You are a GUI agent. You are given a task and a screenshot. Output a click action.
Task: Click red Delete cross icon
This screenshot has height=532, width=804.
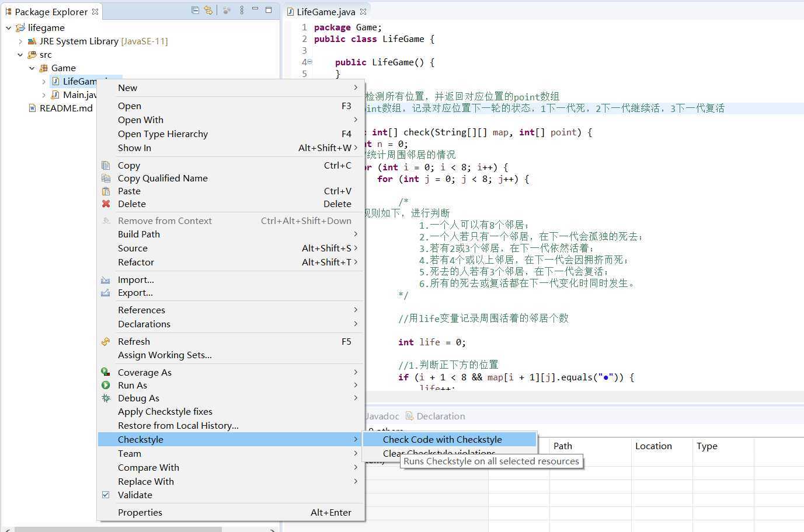tap(106, 204)
